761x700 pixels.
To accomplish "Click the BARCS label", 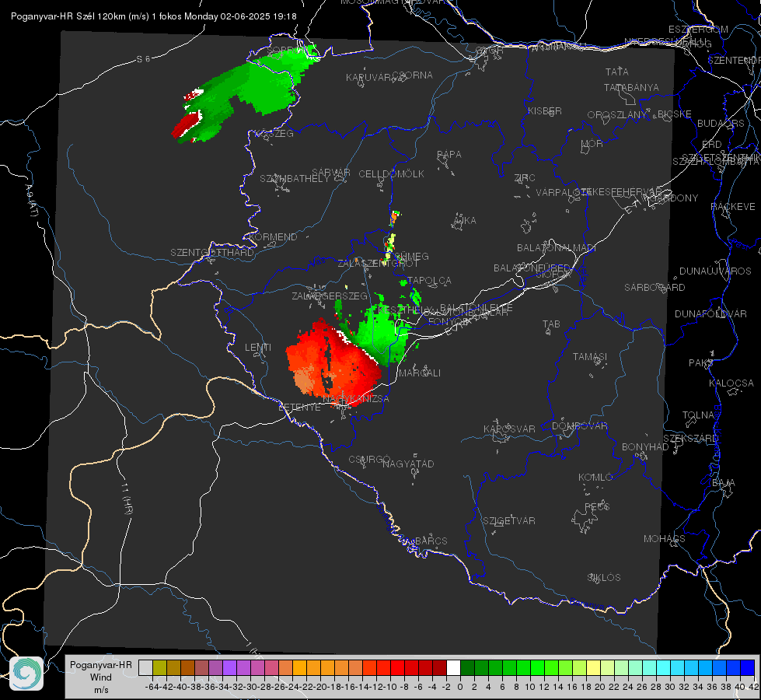I will (x=431, y=541).
